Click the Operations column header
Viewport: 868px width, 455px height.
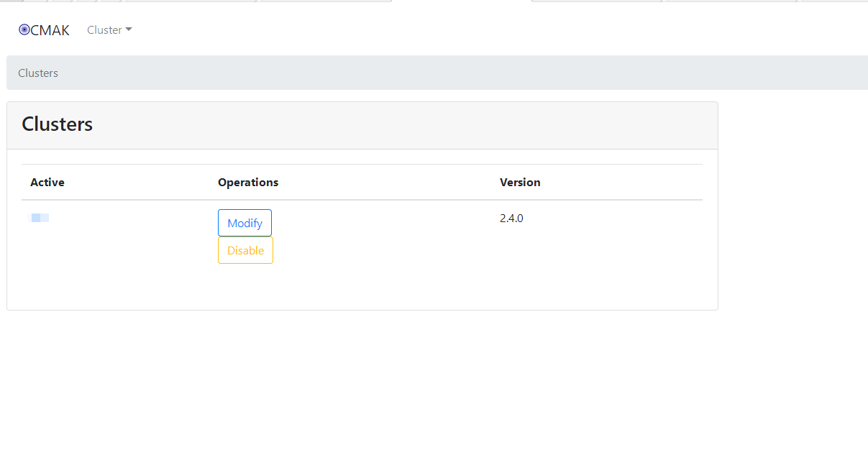tap(247, 182)
